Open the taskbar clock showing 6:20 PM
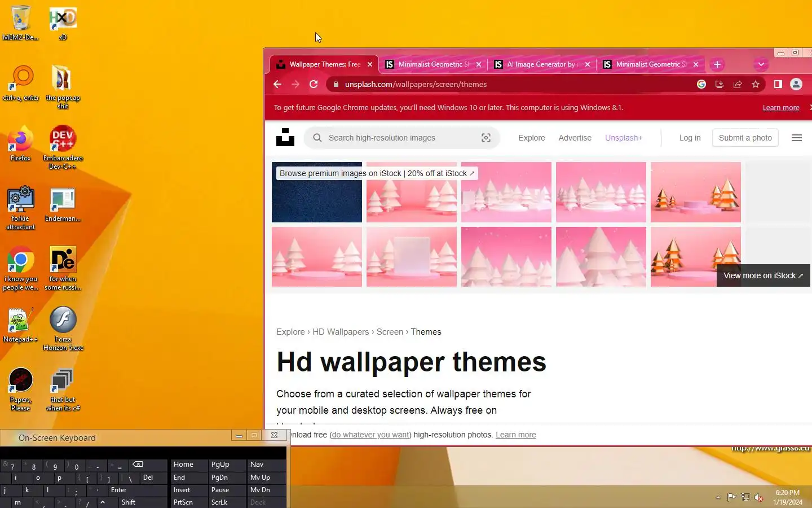The width and height of the screenshot is (812, 508). coord(788,497)
